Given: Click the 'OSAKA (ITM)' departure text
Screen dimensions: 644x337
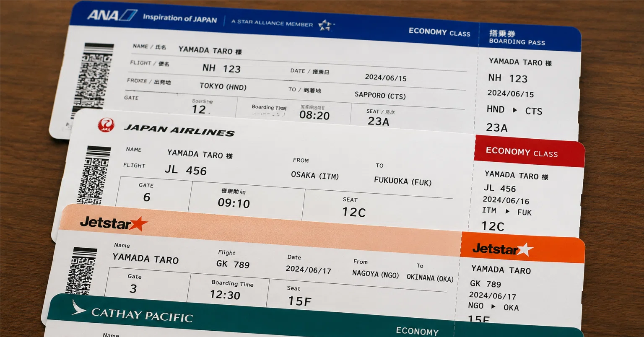Looking at the screenshot, I should (315, 176).
